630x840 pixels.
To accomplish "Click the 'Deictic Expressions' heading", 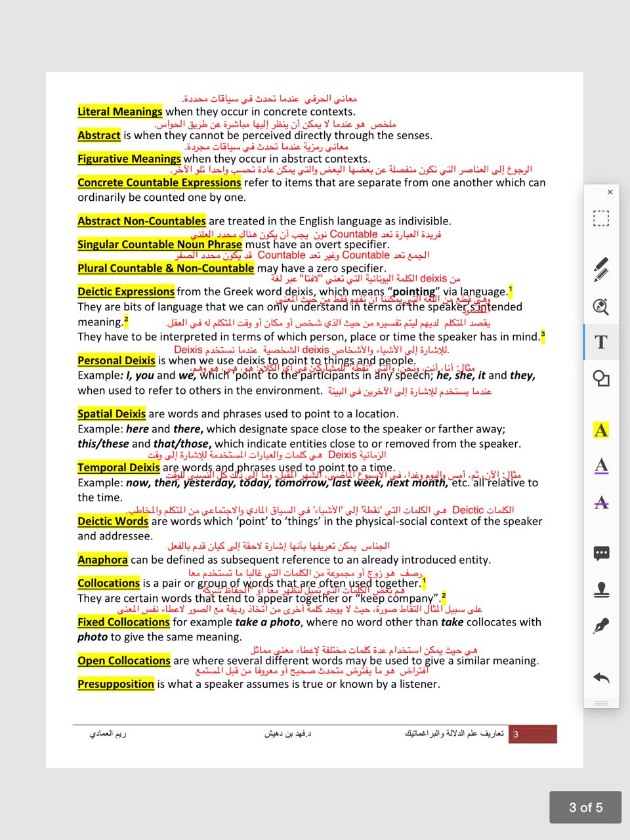I will click(x=126, y=291).
